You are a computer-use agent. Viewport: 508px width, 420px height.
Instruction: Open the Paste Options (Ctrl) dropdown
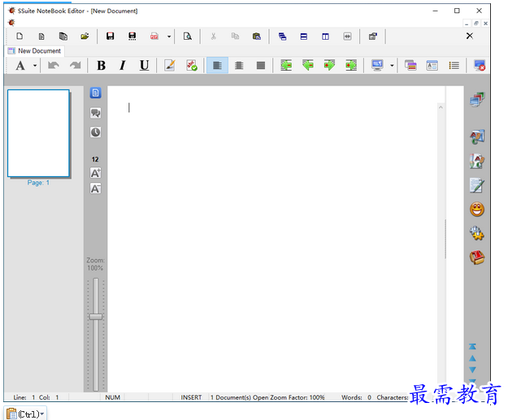tap(25, 414)
